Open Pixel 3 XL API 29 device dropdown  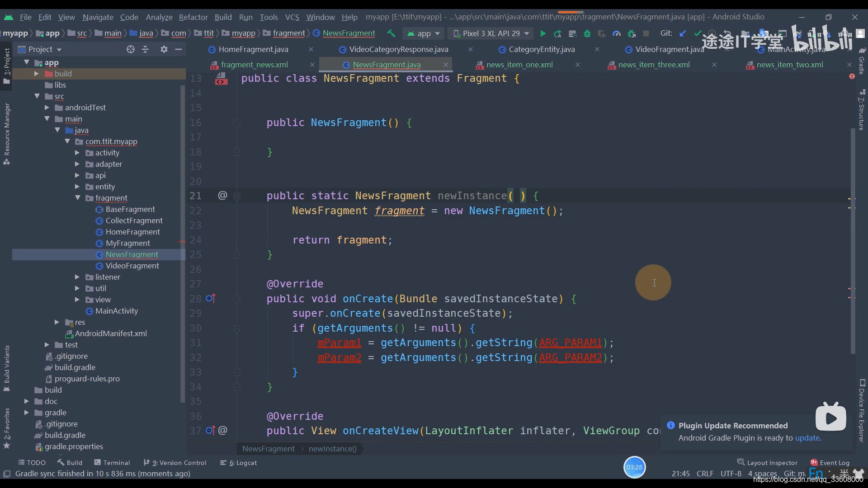tap(491, 33)
